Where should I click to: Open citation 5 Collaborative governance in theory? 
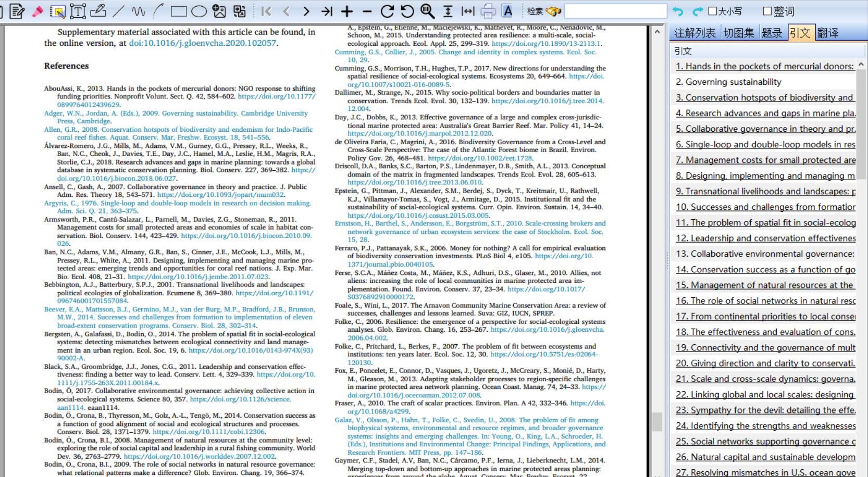(x=765, y=129)
